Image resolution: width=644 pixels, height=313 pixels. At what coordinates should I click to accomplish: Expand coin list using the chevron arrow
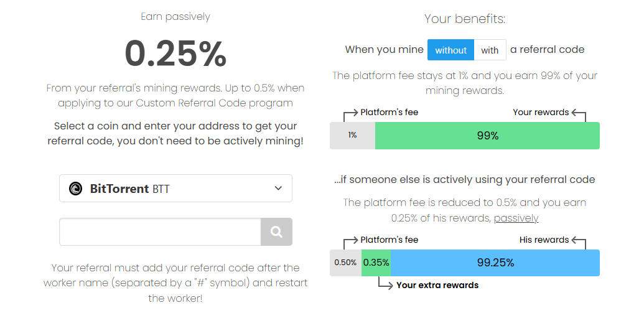click(x=278, y=188)
